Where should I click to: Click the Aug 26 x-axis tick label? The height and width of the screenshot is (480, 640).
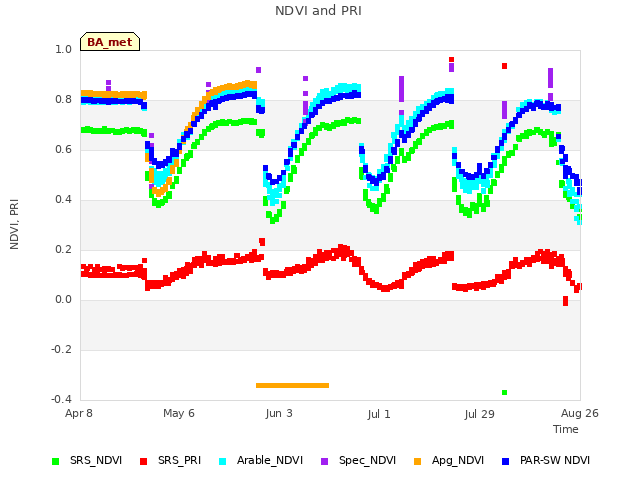(x=580, y=413)
